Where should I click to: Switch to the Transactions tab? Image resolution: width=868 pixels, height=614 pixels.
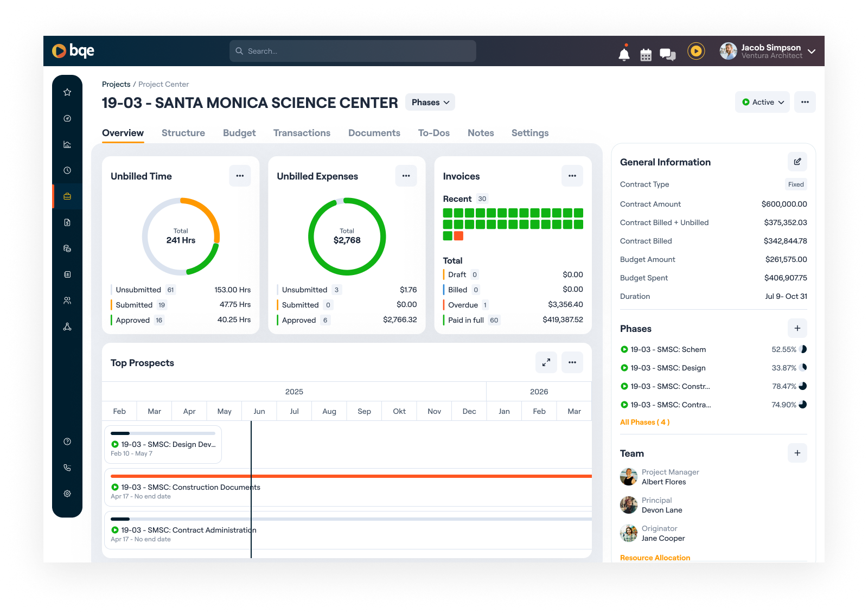point(302,133)
